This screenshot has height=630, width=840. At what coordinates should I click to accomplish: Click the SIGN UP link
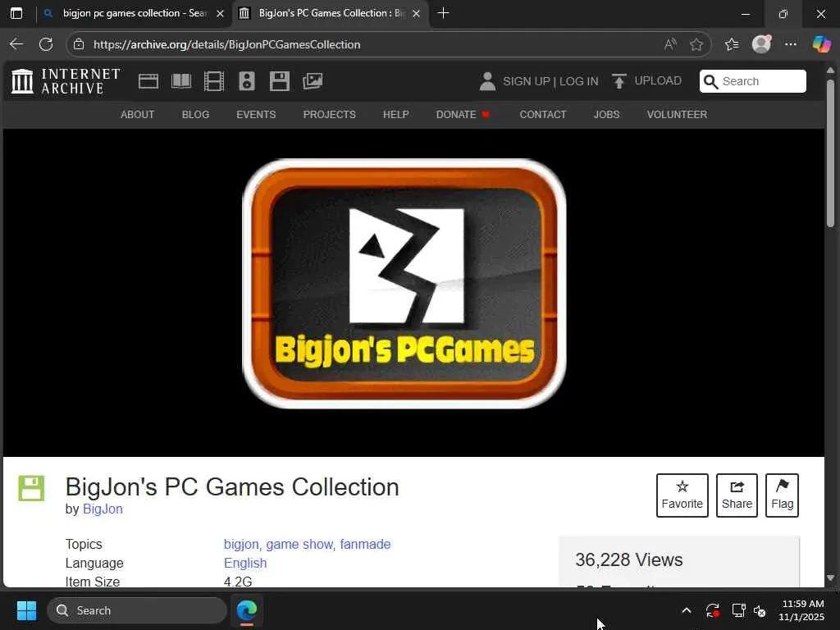527,81
